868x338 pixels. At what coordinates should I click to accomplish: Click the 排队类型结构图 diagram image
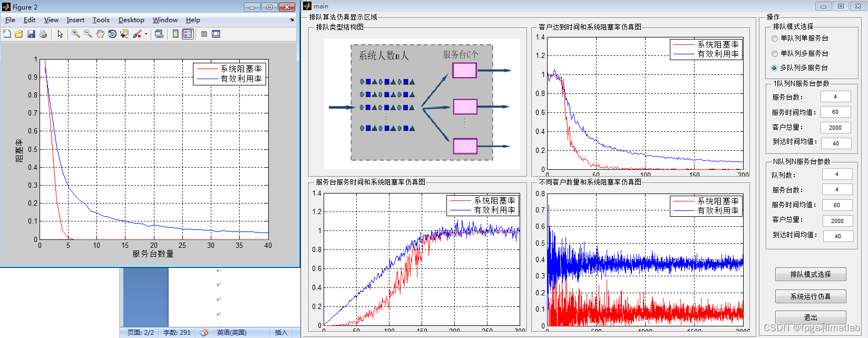(x=422, y=103)
